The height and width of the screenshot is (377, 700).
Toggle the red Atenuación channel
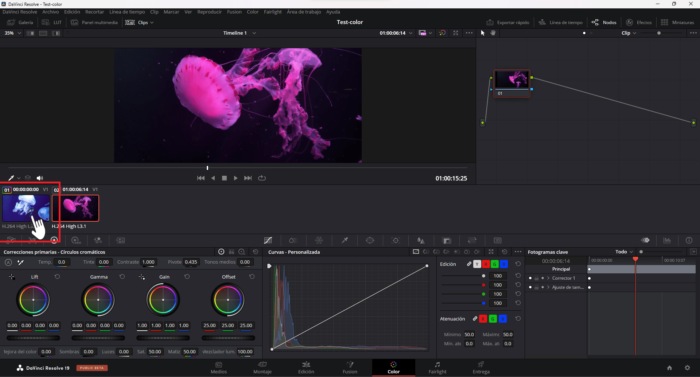pyautogui.click(x=483, y=319)
